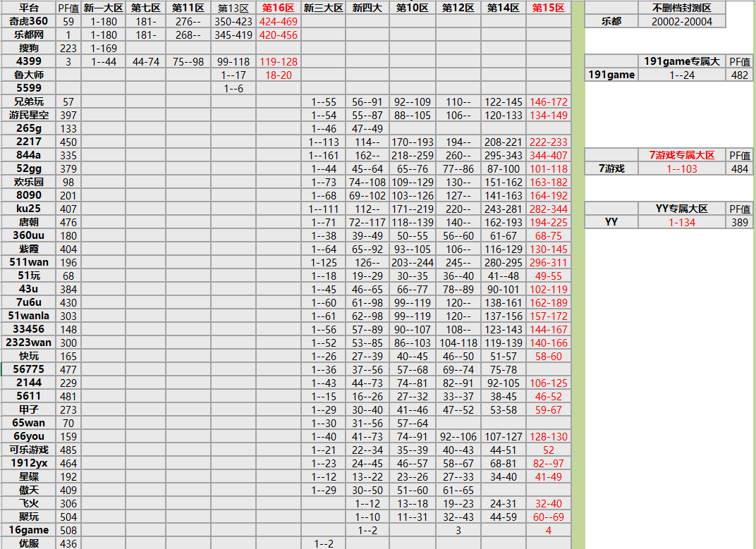Viewport: 756px width, 549px height.
Task: Click the 奇虎360 platform cell
Action: click(x=28, y=21)
